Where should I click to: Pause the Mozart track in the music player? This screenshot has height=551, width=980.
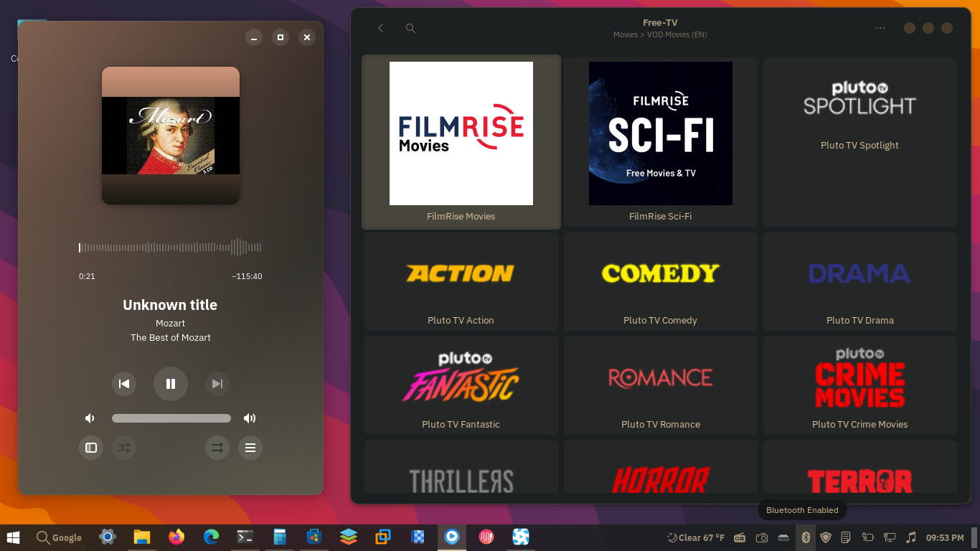(x=171, y=384)
